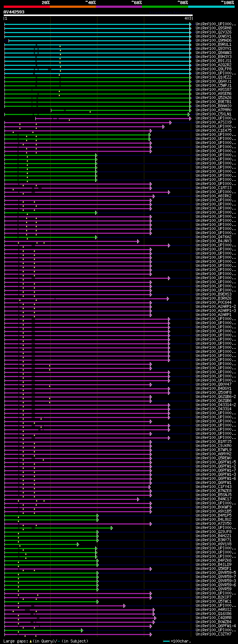Click hit label UniRef100_Q93YV1
This screenshot has width=238, height=644.
point(213,48)
